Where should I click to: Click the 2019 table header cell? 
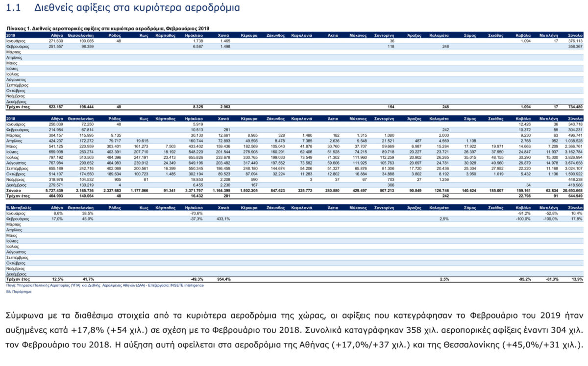click(x=11, y=36)
